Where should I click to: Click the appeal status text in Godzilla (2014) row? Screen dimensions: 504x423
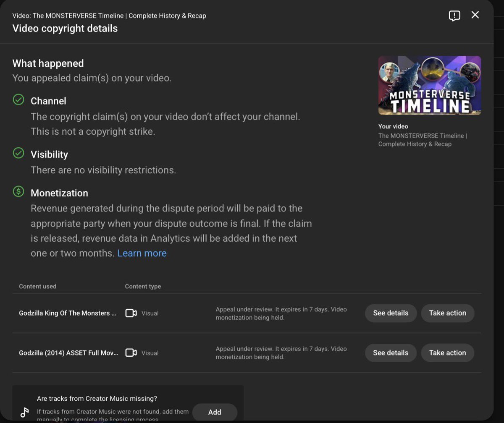pyautogui.click(x=281, y=353)
